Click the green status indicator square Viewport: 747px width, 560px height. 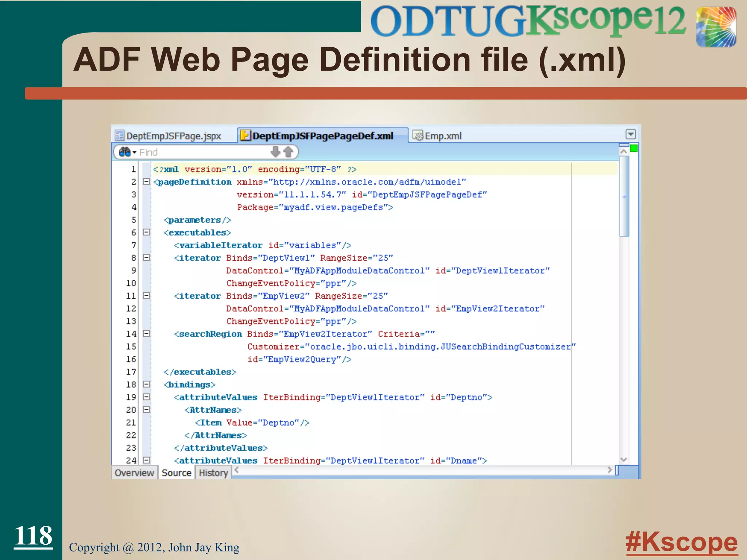click(x=634, y=148)
